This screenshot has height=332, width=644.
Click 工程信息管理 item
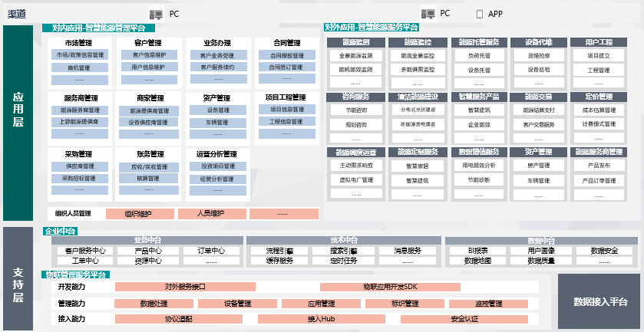tap(287, 122)
